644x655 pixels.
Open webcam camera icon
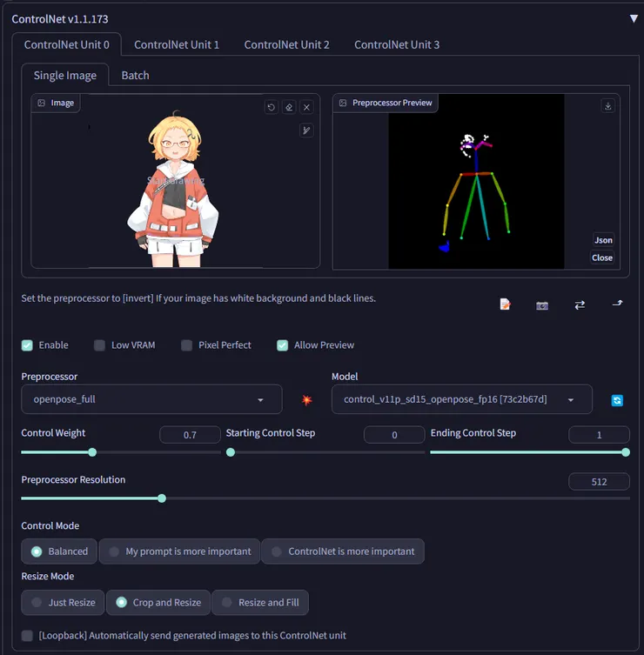coord(542,305)
